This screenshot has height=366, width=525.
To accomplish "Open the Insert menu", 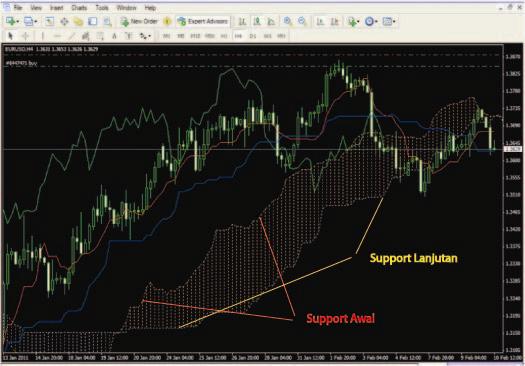I will click(x=57, y=8).
